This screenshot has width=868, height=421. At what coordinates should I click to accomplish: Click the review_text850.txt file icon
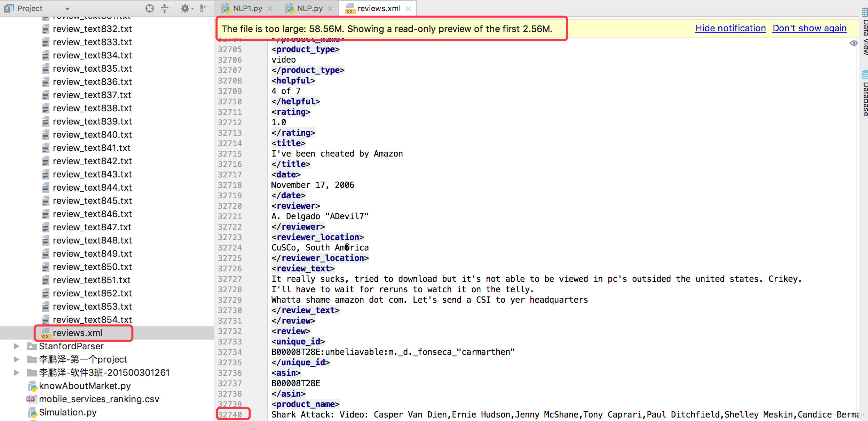click(x=45, y=267)
